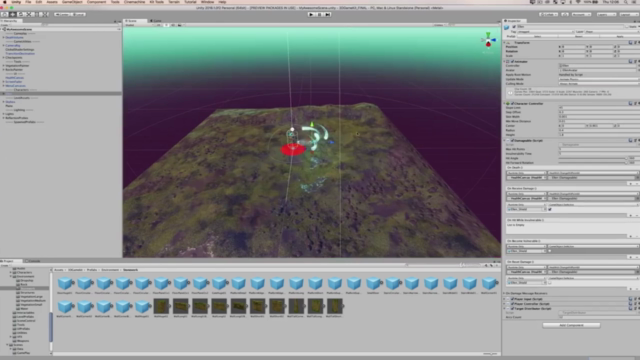Expand VegetationPainter in Hierarchy
Image resolution: width=640 pixels, height=360 pixels.
pos(4,65)
